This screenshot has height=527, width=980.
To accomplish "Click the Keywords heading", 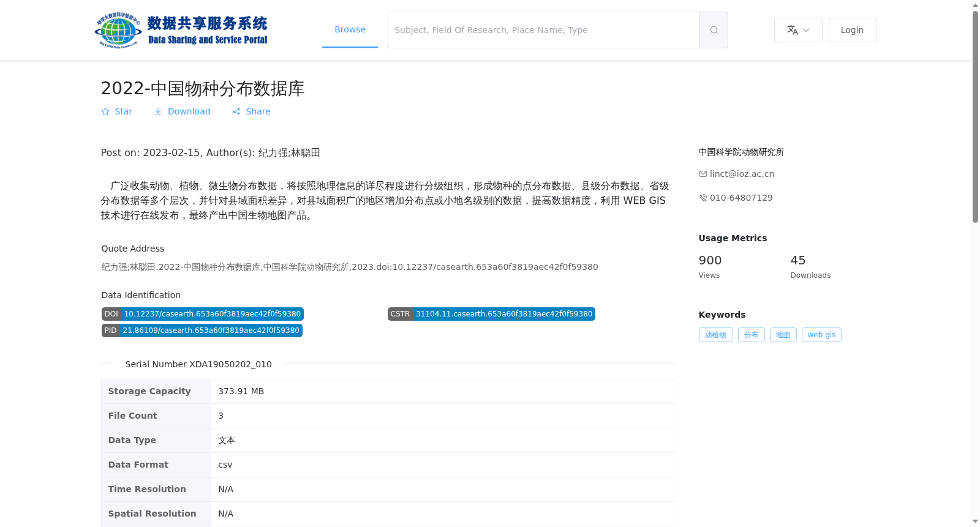I will [722, 315].
